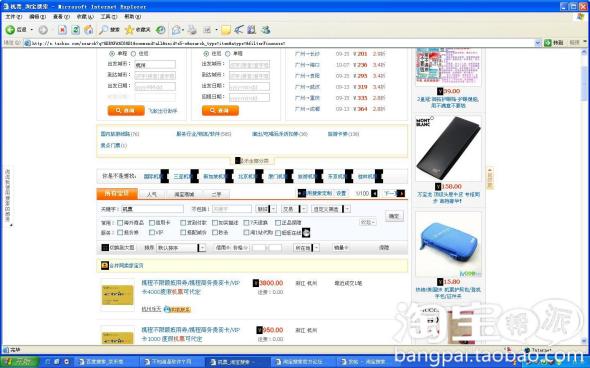Go to the Home page icon

[89, 30]
